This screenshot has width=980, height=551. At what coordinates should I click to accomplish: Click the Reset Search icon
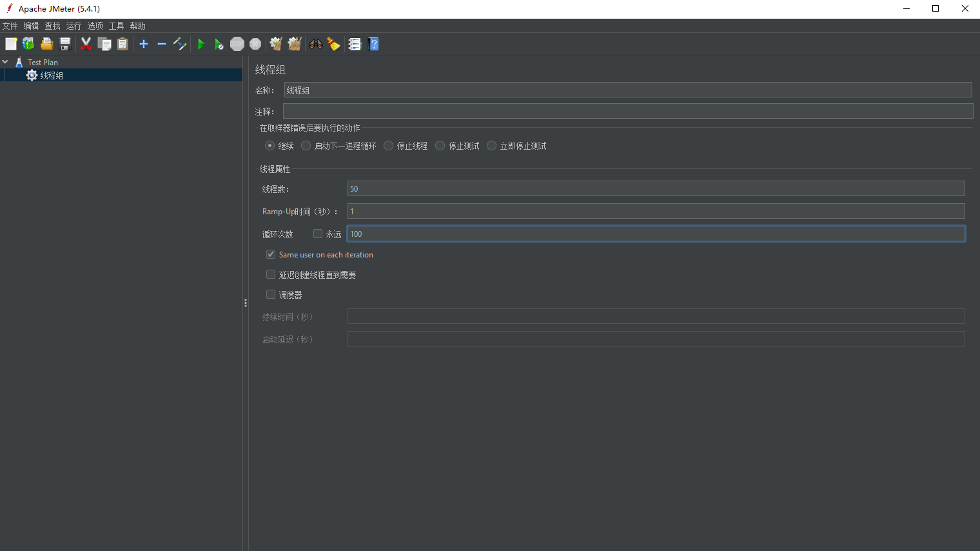click(333, 44)
